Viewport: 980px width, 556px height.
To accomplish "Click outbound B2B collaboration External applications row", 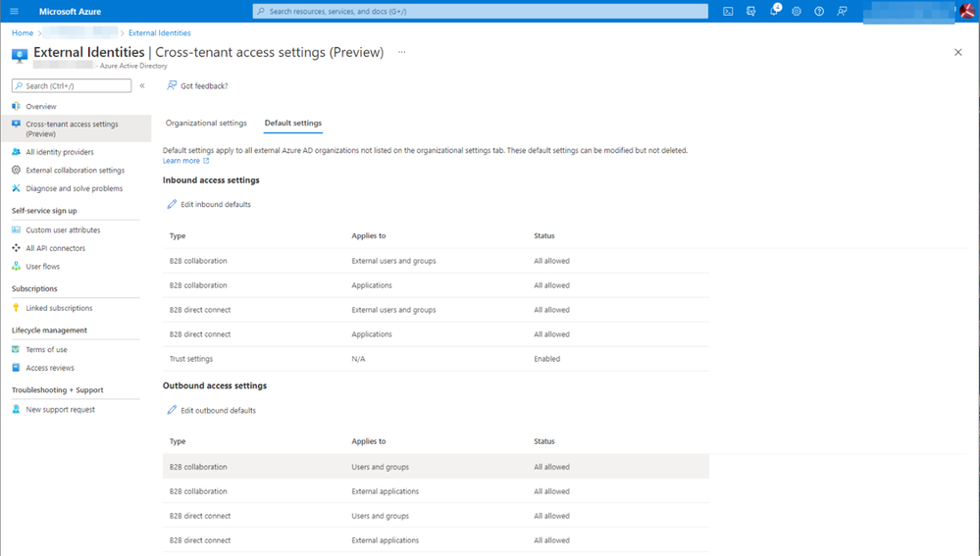I will (x=436, y=491).
